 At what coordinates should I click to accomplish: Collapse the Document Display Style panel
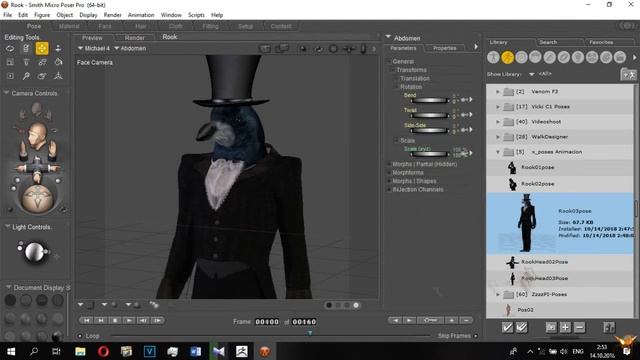click(8, 287)
